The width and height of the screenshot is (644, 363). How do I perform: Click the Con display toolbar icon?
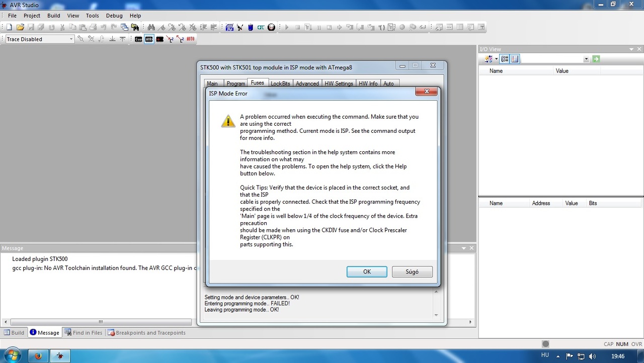point(138,39)
